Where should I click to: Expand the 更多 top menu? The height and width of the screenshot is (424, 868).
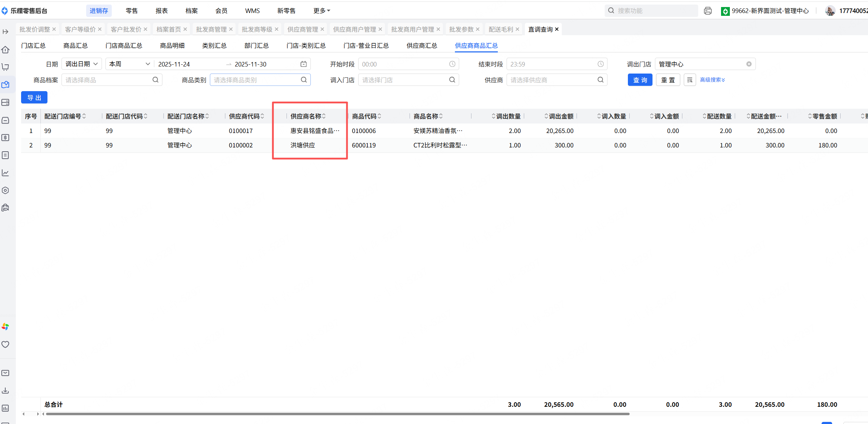point(321,11)
